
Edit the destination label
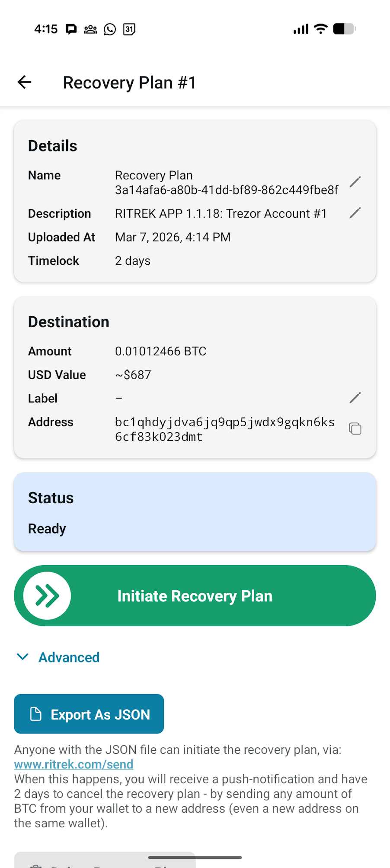pos(355,398)
